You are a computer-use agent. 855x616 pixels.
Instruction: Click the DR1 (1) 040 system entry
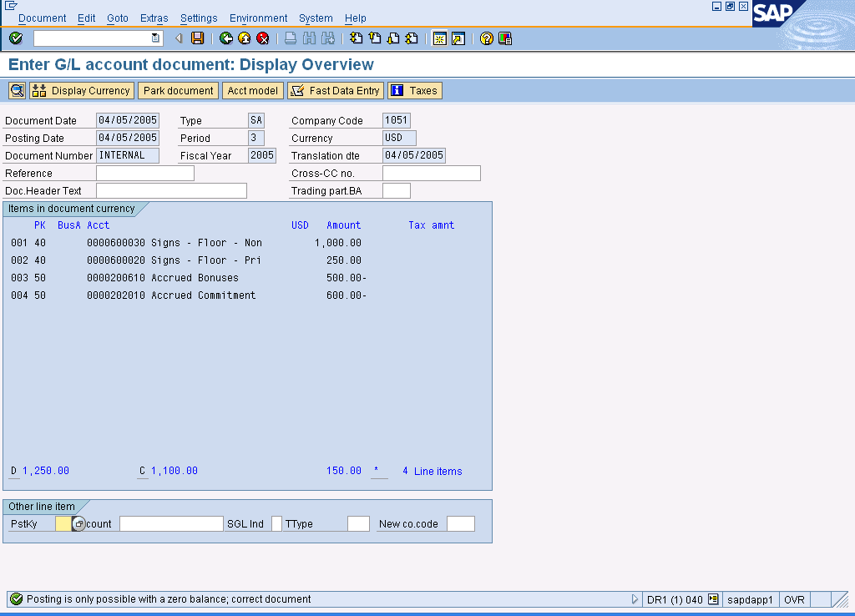[675, 599]
